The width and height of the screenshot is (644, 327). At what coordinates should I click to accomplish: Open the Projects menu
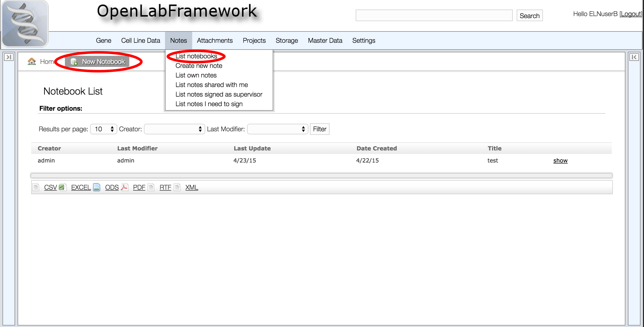point(254,40)
